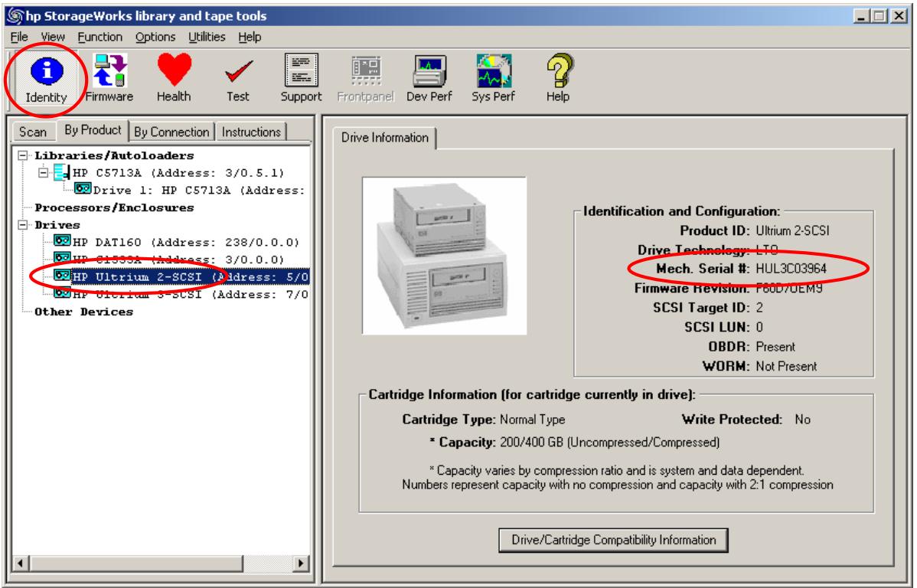
Task: Click the tape icon beside Drive 1
Action: pos(83,188)
